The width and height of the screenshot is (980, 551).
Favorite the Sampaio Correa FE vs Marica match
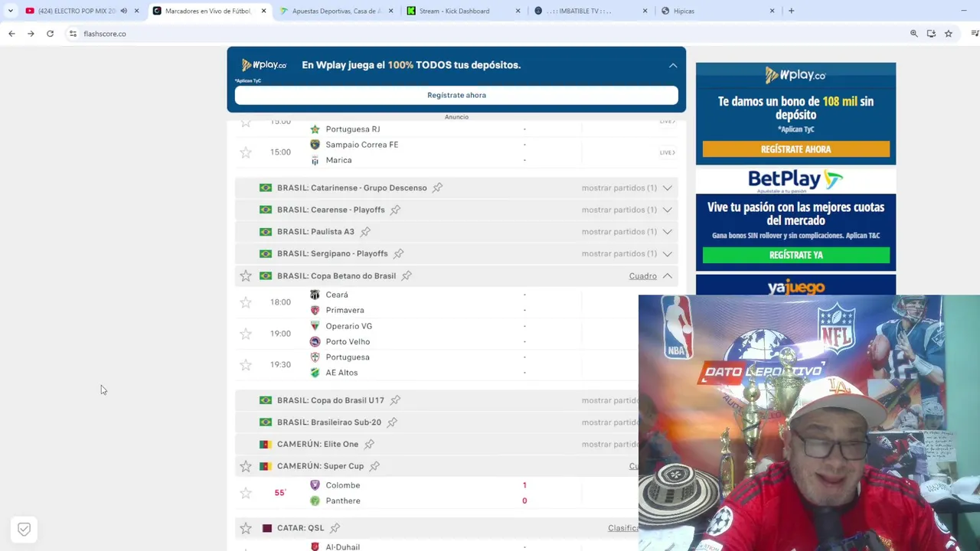246,152
